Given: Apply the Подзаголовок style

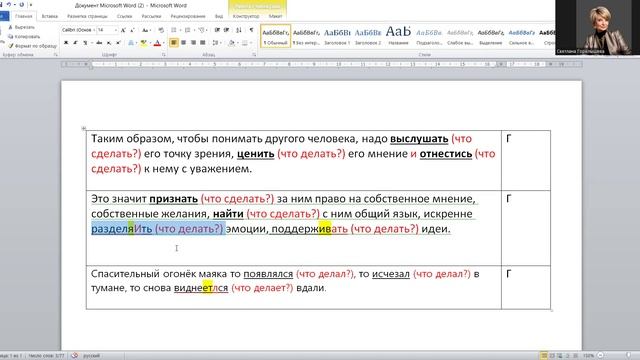Looking at the screenshot, I should click(x=429, y=36).
